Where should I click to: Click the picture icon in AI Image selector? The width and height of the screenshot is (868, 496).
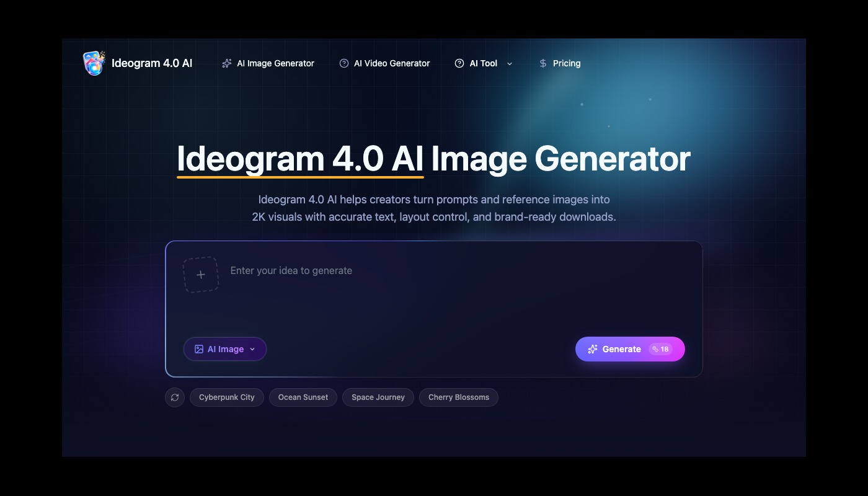(x=199, y=349)
